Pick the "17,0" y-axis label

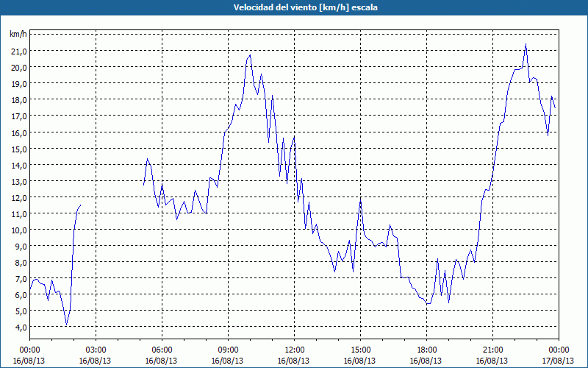[19, 116]
